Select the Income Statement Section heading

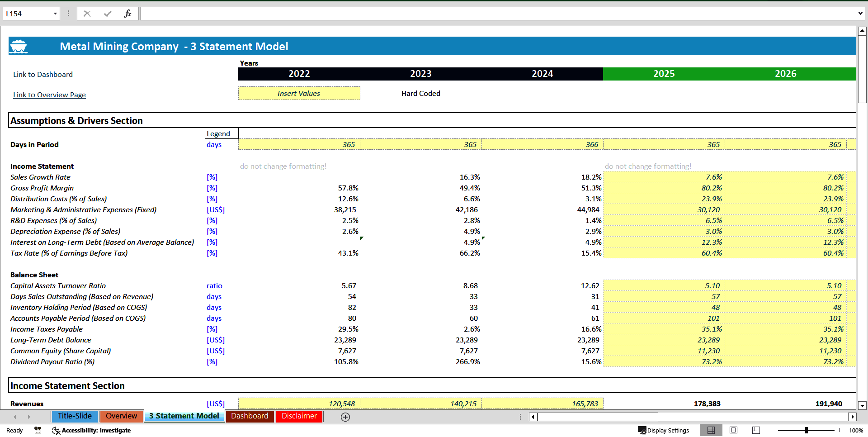[67, 386]
